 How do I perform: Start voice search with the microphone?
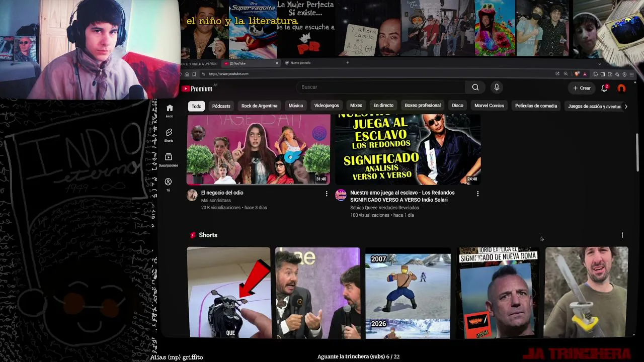click(497, 87)
